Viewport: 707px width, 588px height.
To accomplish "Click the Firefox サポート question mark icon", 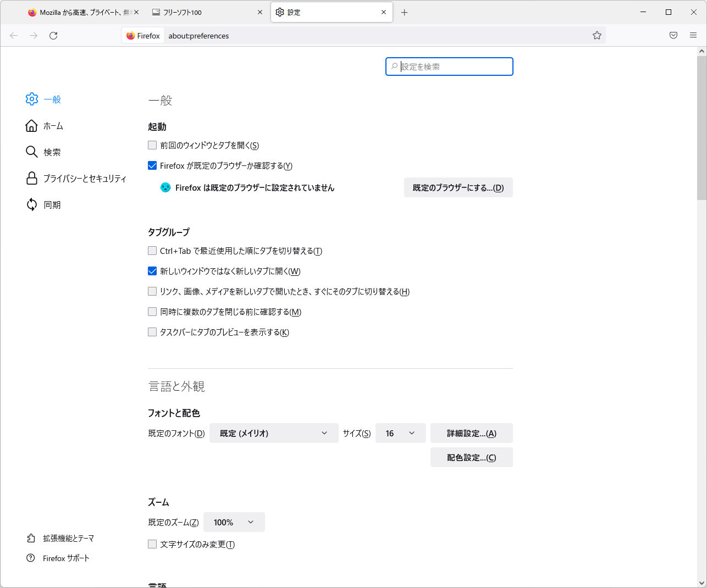I will click(x=31, y=558).
